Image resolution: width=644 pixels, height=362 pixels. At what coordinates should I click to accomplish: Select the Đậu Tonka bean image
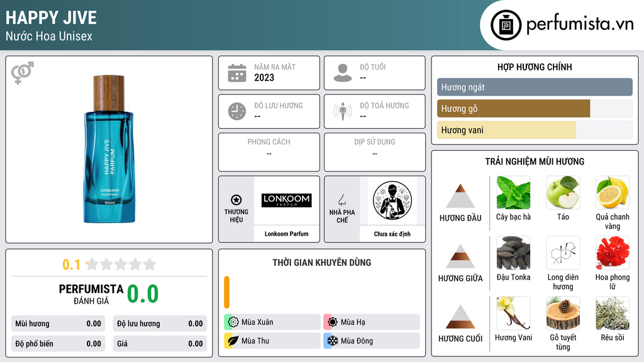point(513,253)
